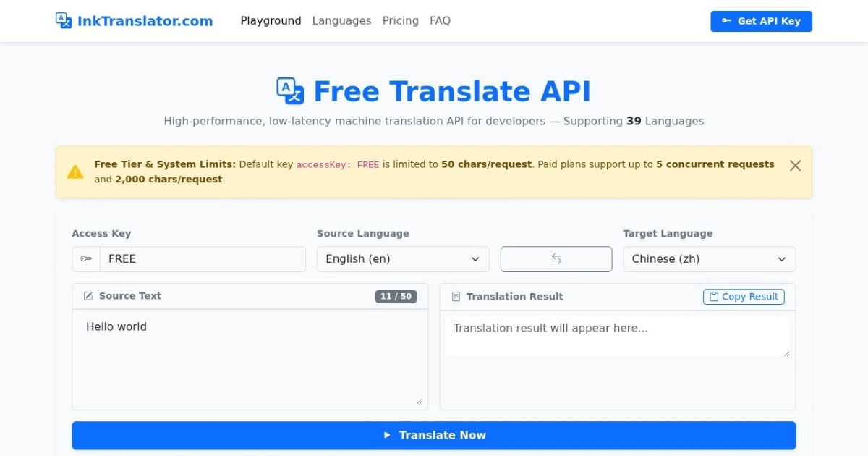868x456 pixels.
Task: Click the Free Translate API heading
Action: pyautogui.click(x=452, y=92)
